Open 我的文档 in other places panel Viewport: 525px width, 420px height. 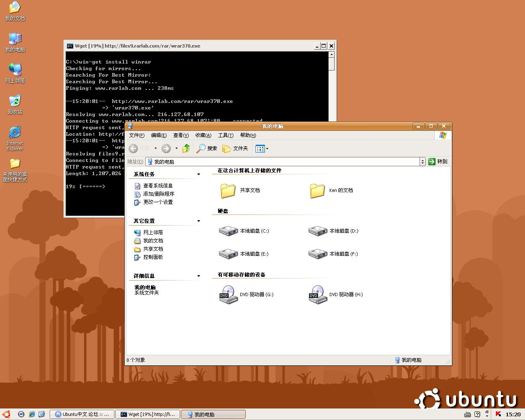[x=153, y=241]
